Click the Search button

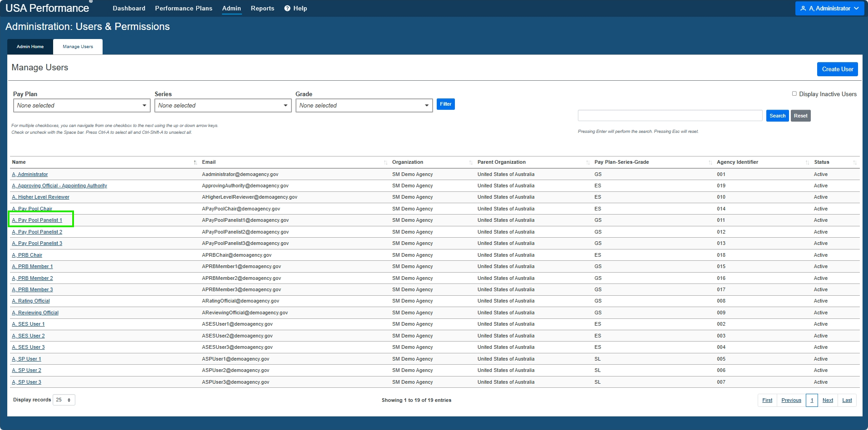pyautogui.click(x=778, y=116)
